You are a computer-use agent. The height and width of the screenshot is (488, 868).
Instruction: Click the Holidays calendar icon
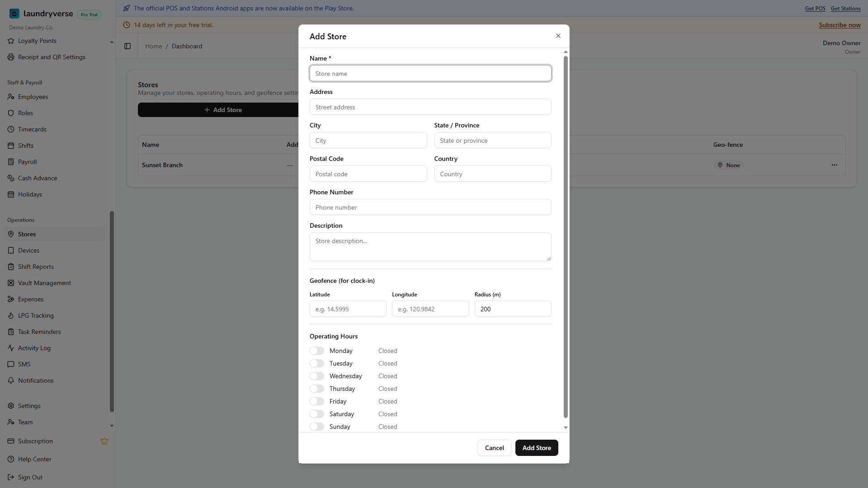(11, 194)
